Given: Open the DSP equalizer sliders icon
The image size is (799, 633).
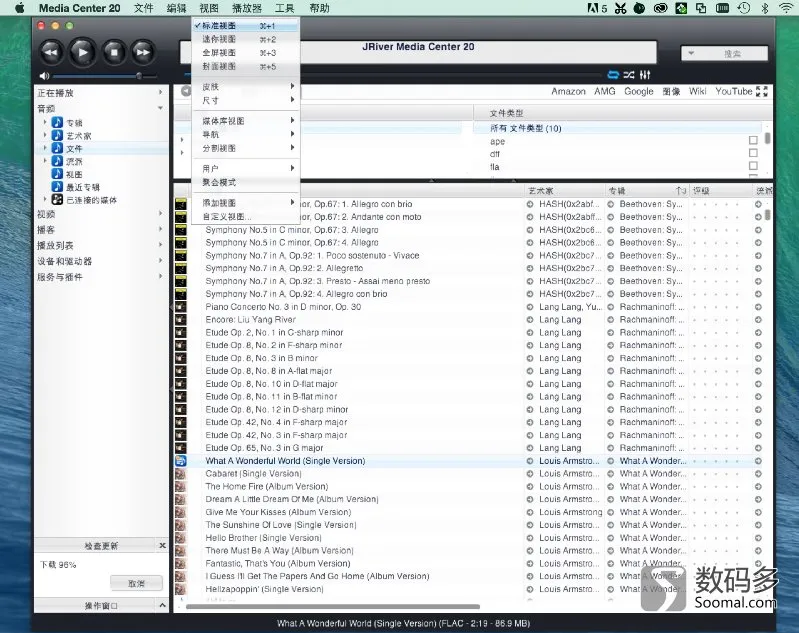Looking at the screenshot, I should [645, 75].
